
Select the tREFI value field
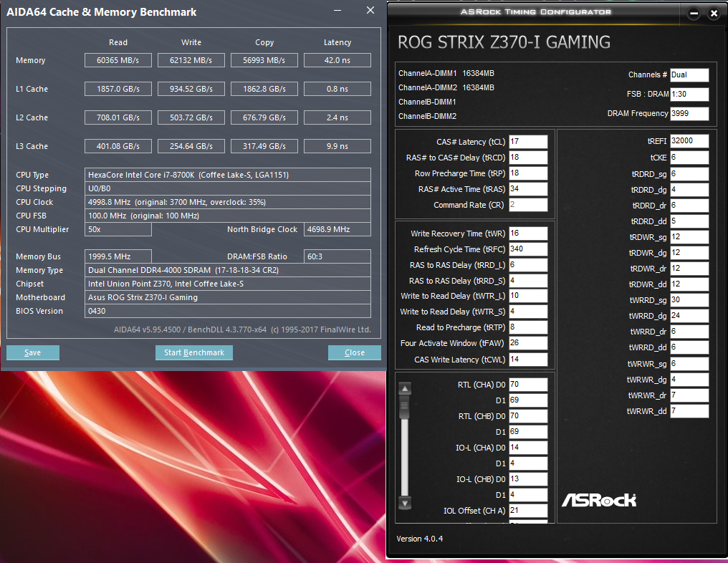[689, 140]
